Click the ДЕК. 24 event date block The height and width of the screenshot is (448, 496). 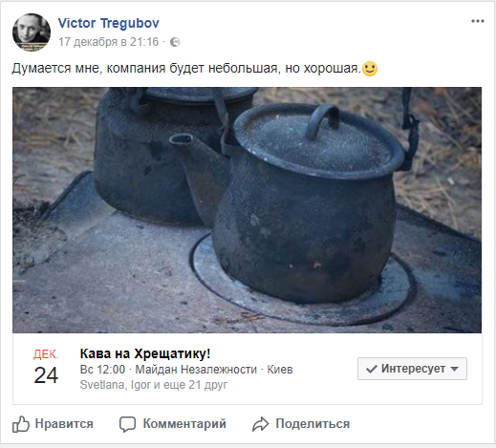46,367
